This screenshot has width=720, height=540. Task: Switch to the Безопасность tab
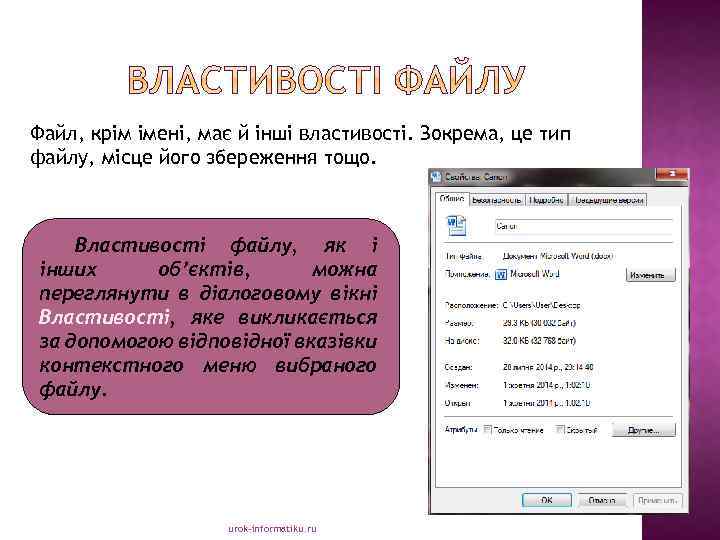coord(497,200)
